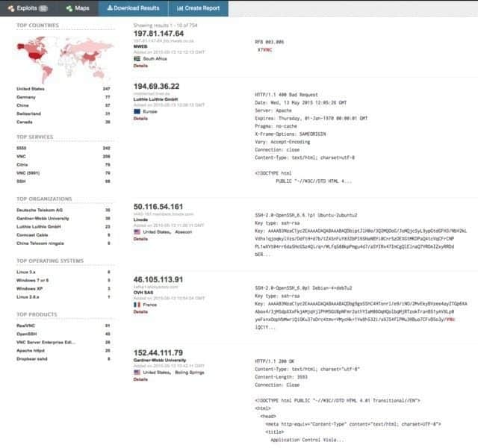Select Dropbear sshd product
Screen dimensions: 478x448
31,358
